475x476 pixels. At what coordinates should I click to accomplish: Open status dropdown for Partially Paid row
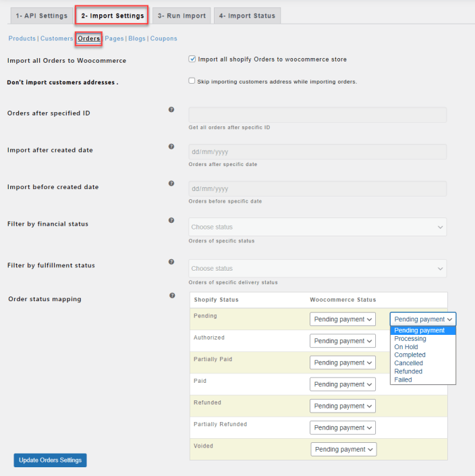click(343, 363)
